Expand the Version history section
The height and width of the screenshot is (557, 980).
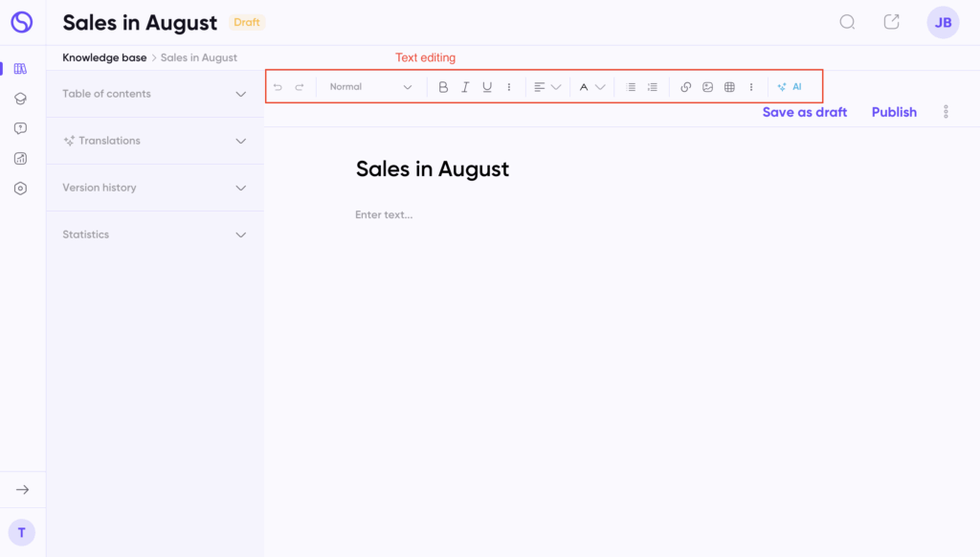(154, 188)
